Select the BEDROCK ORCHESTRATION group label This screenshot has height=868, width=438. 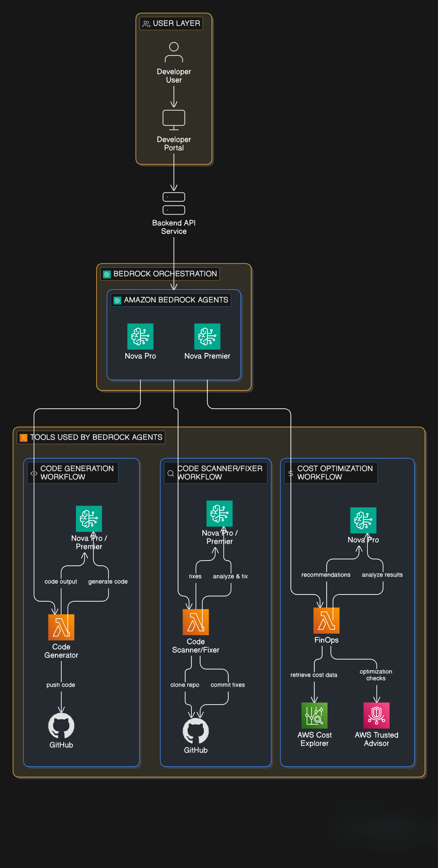[160, 274]
